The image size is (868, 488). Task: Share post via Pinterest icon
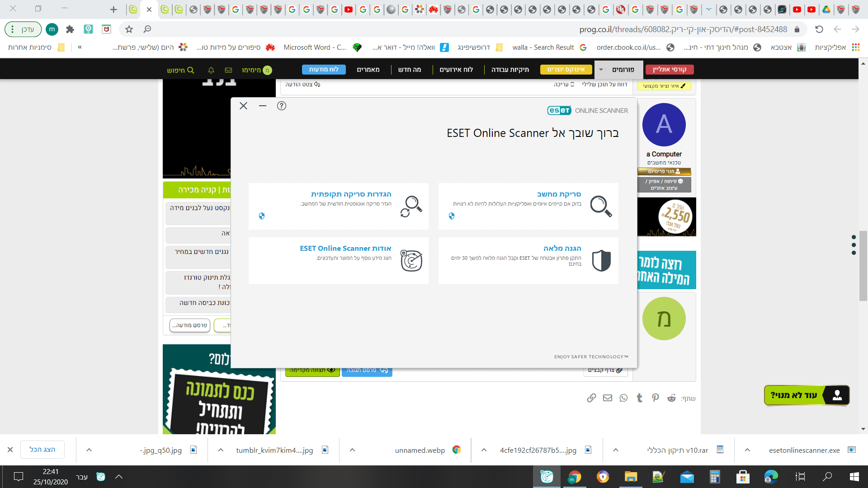click(x=655, y=398)
